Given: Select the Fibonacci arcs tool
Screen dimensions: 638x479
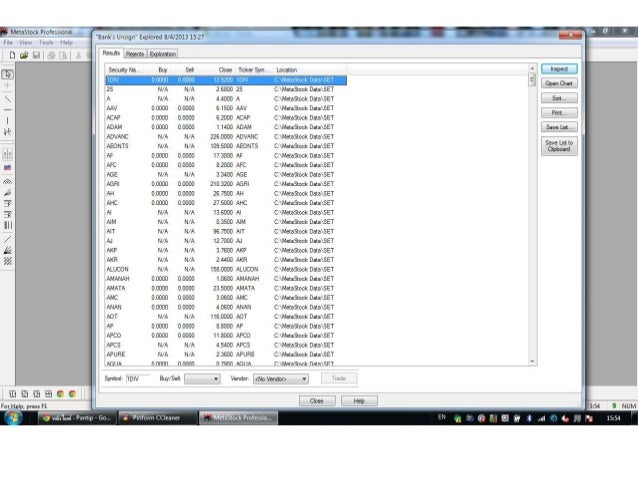Looking at the screenshot, I should tap(7, 182).
